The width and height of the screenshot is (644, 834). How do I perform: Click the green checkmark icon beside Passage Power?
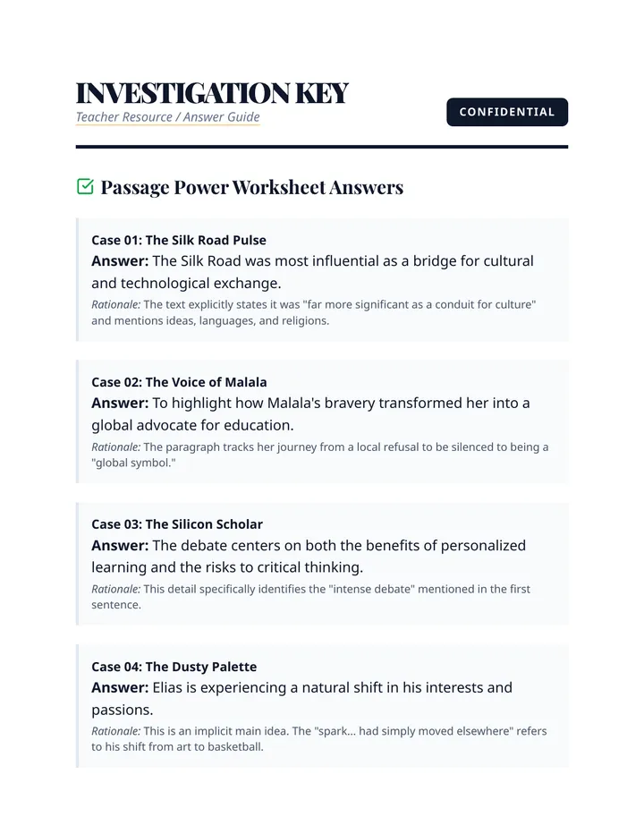click(x=85, y=187)
